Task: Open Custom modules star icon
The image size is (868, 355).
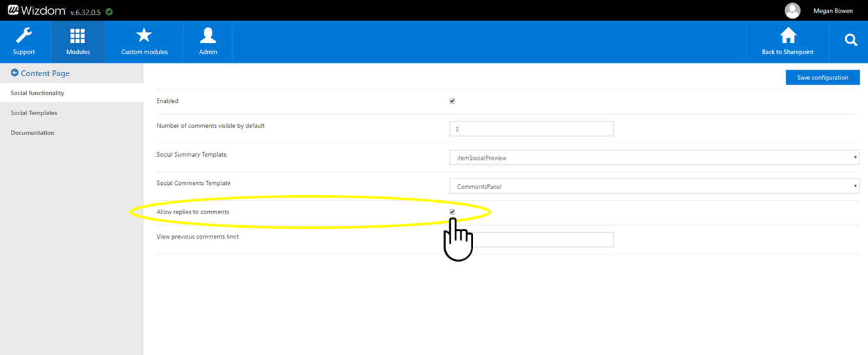Action: (x=144, y=35)
